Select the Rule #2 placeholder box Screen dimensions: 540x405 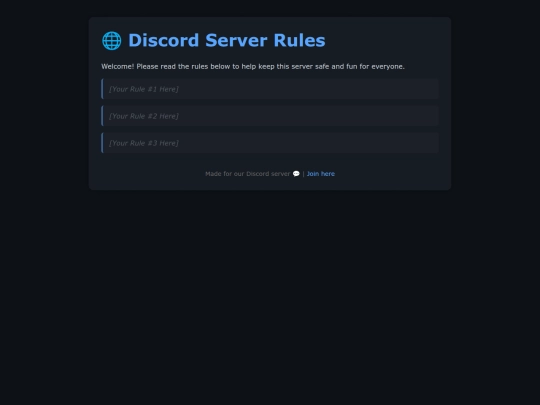270,116
